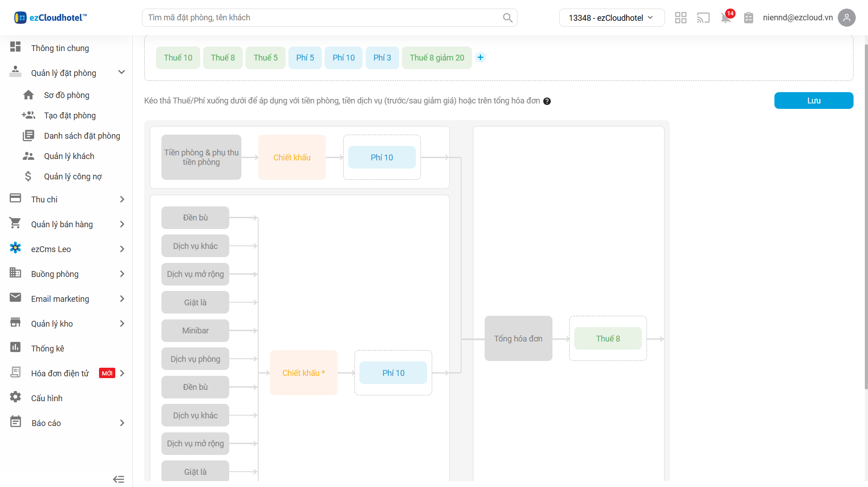Collapse the sidebar with arrow icon
The height and width of the screenshot is (487, 868).
point(118,479)
